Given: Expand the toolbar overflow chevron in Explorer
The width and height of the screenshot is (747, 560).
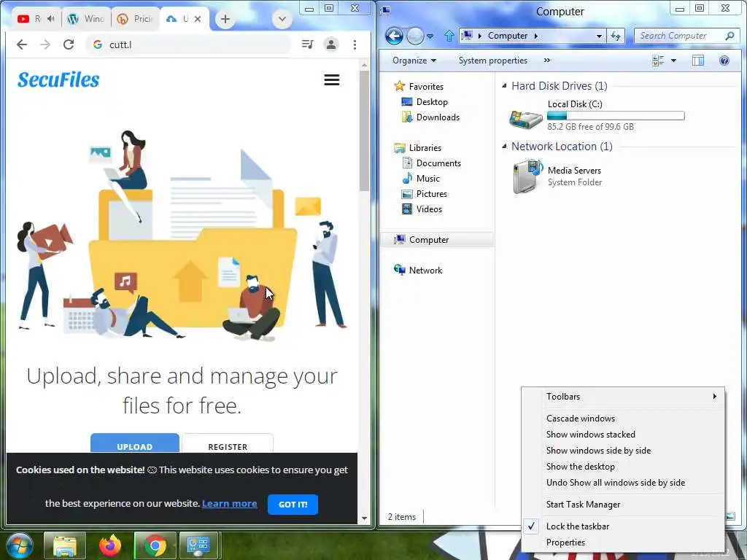Looking at the screenshot, I should coord(546,61).
